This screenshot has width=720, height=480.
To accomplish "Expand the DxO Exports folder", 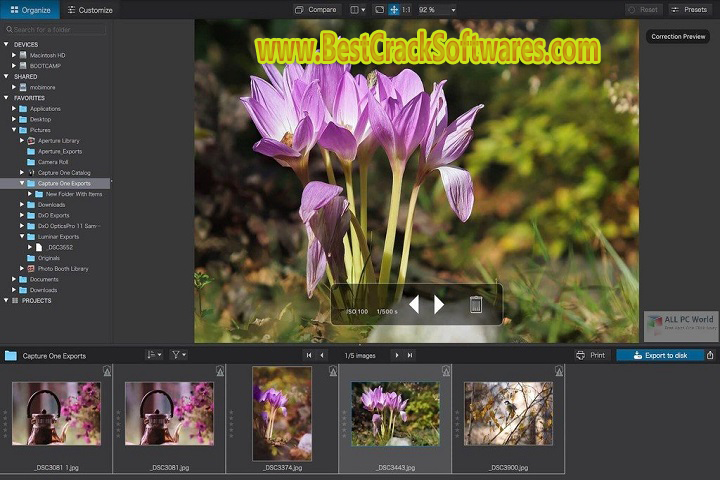I will click(22, 215).
